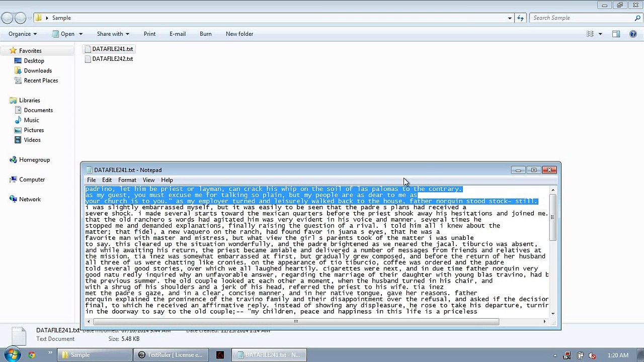Click the magnifier icon in Search Sample
644x362 pixels.
[637, 18]
